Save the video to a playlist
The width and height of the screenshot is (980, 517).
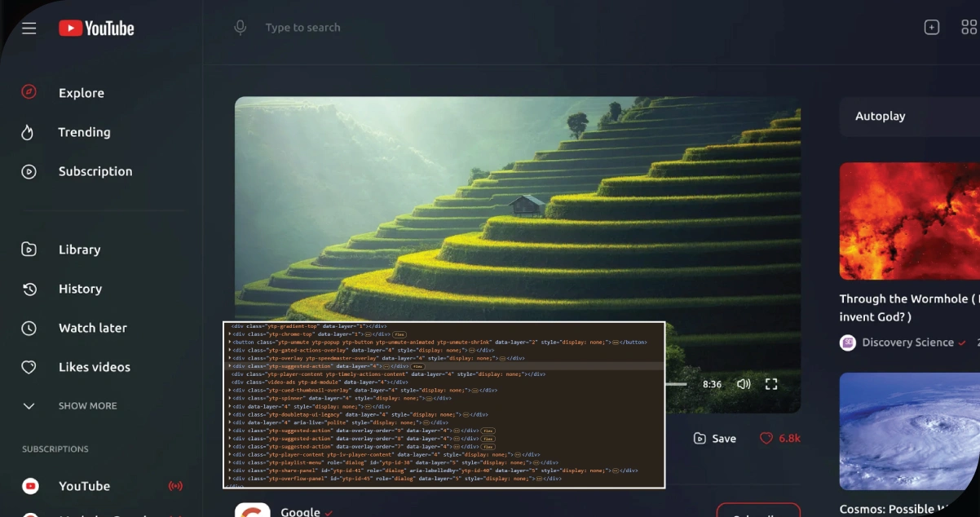[x=714, y=438]
